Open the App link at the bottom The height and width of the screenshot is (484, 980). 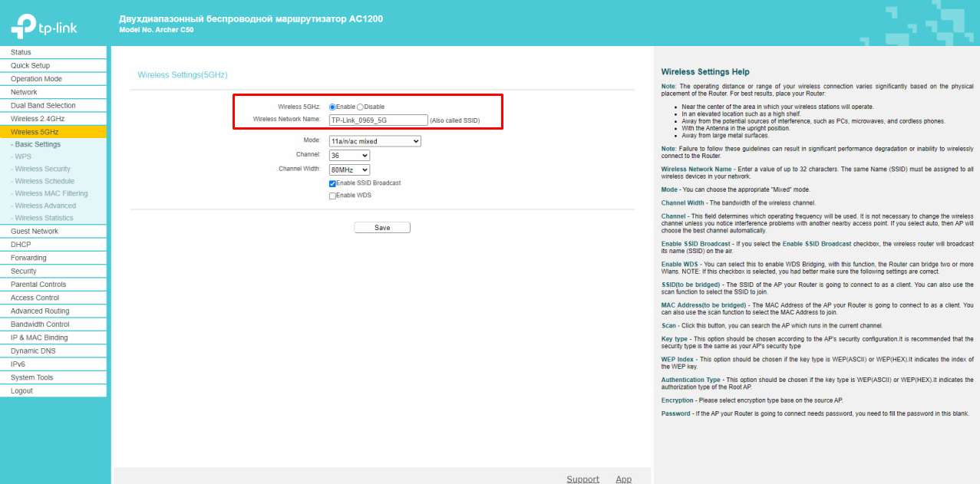(x=623, y=479)
